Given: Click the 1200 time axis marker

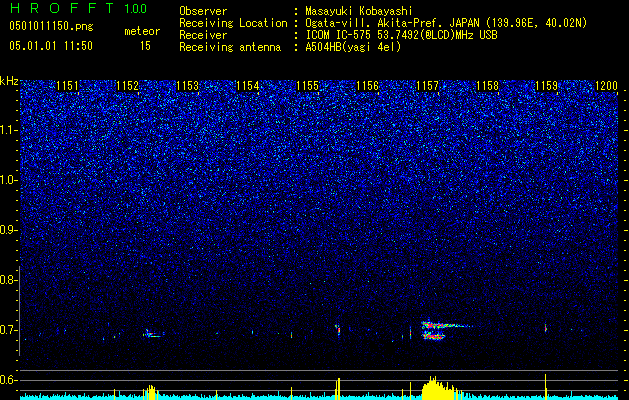Looking at the screenshot, I should [x=607, y=86].
